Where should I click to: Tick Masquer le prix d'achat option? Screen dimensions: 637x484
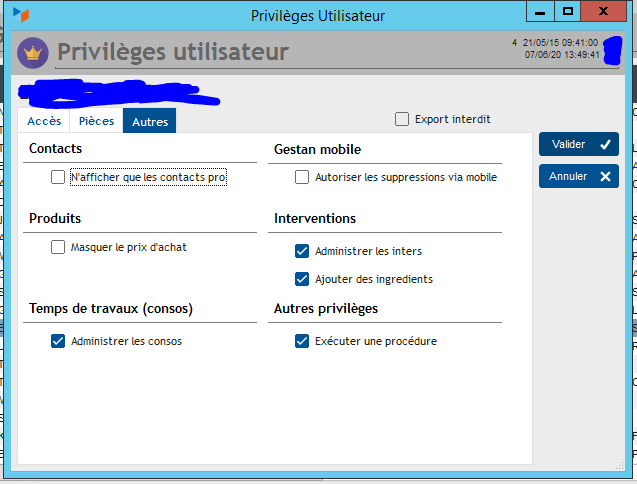(58, 247)
